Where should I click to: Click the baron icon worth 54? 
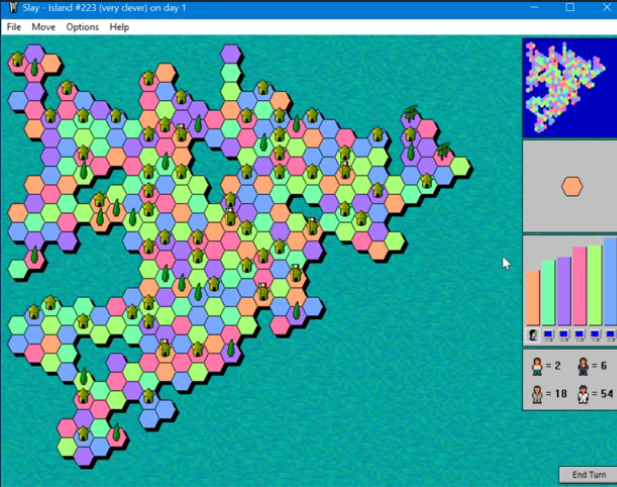(582, 393)
